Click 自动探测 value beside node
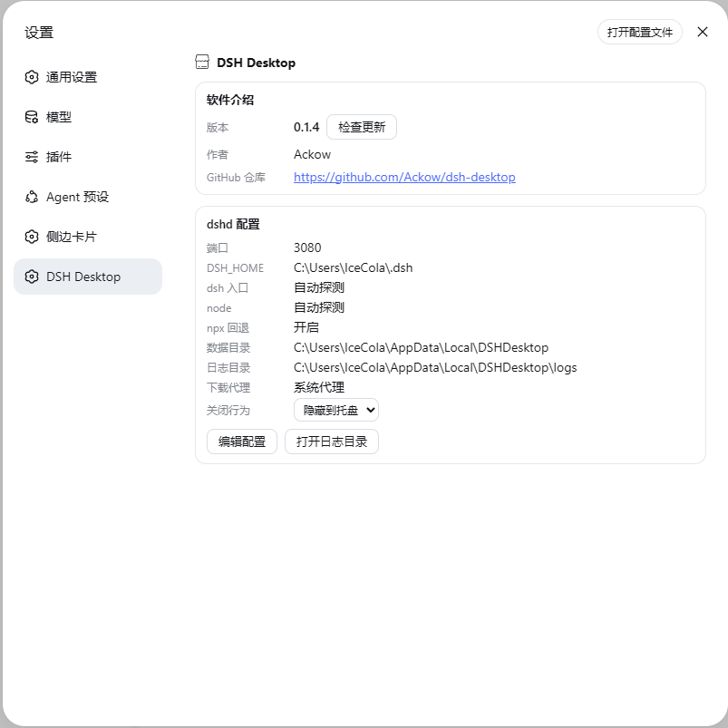The height and width of the screenshot is (728, 728). point(319,308)
